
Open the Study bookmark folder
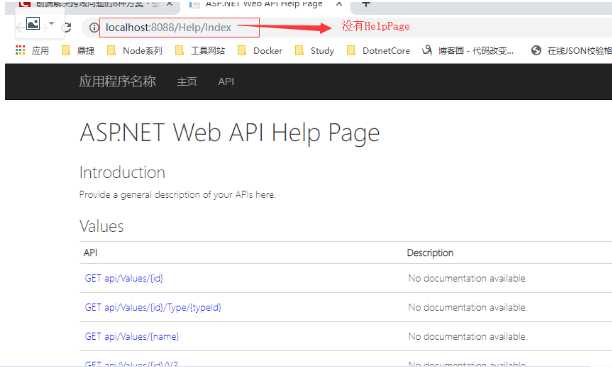(315, 51)
